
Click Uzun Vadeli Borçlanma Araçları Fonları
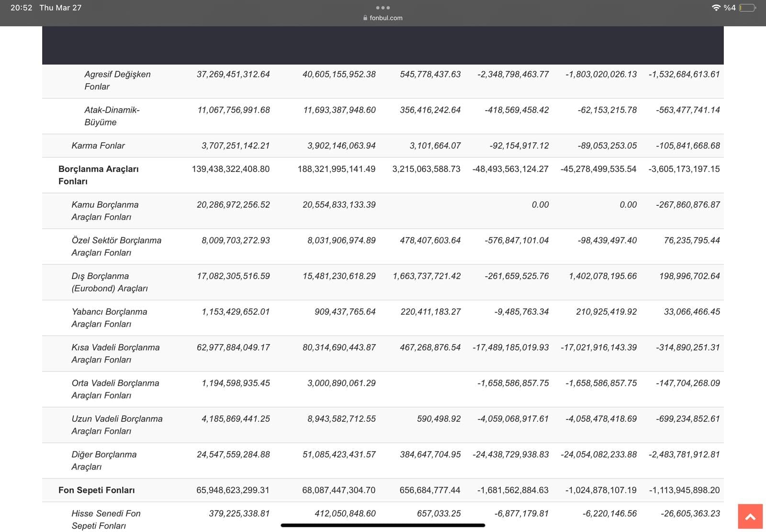pos(117,425)
